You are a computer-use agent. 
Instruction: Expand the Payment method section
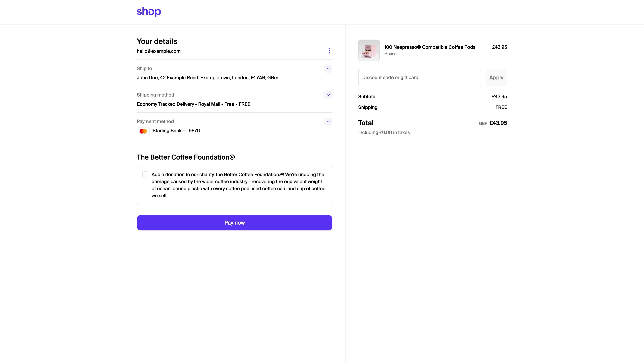328,121
